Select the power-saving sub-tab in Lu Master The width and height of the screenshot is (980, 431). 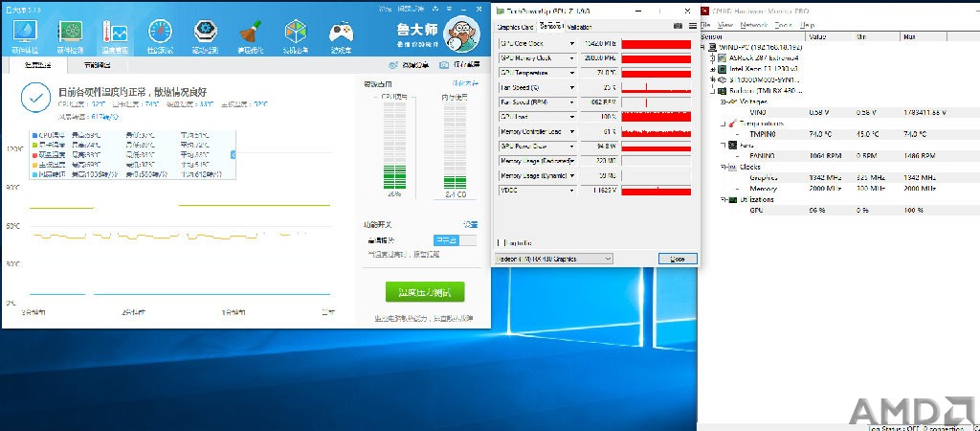pyautogui.click(x=99, y=64)
